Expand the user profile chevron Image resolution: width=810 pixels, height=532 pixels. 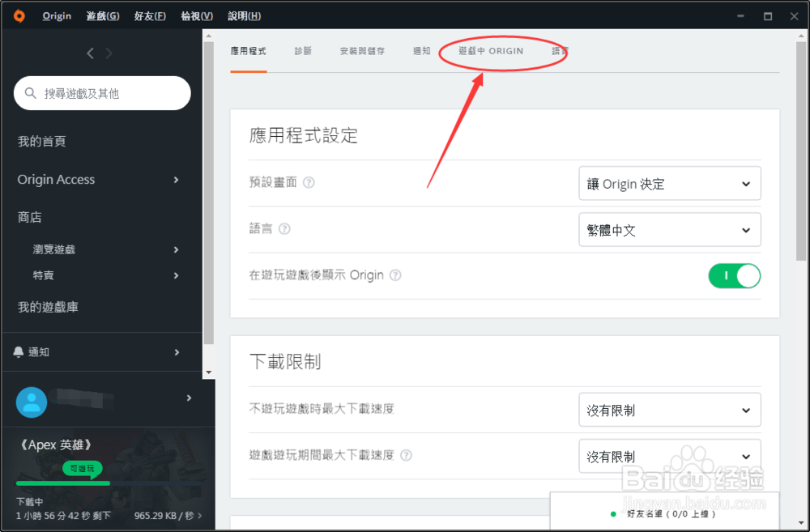point(189,398)
